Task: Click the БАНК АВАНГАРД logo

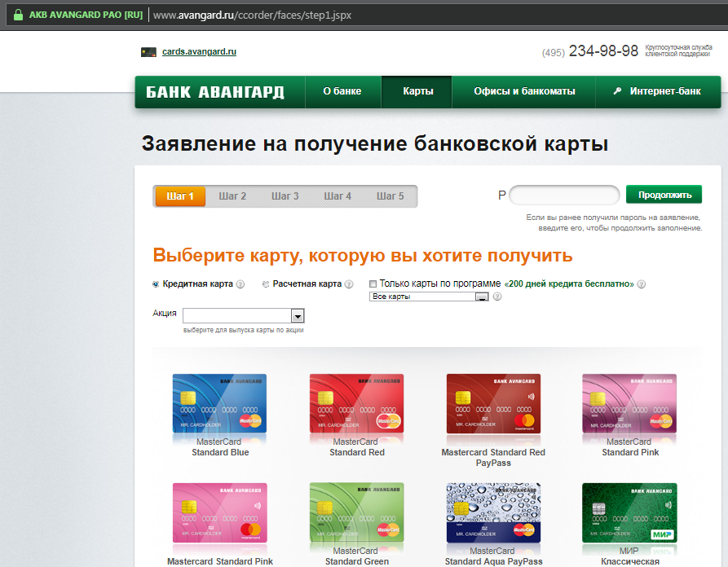Action: click(215, 92)
